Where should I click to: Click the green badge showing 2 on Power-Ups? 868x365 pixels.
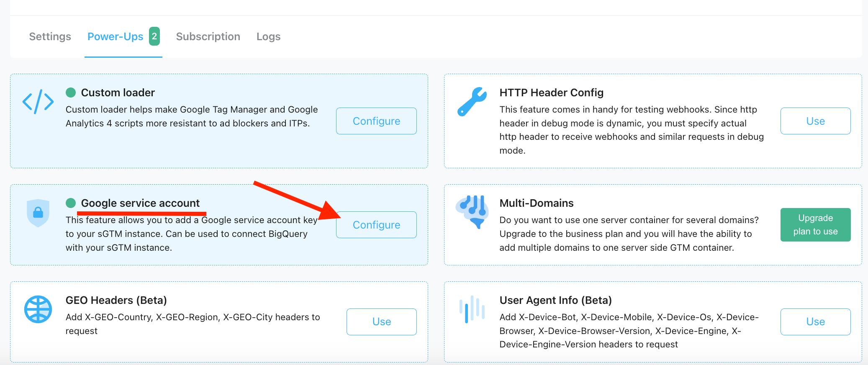click(x=154, y=36)
